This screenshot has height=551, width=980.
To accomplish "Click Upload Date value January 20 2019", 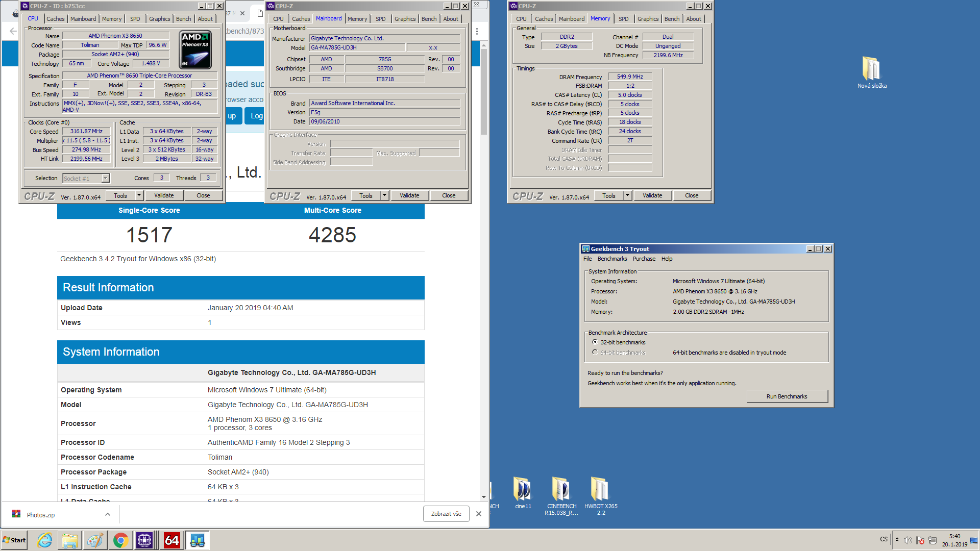I will [250, 308].
